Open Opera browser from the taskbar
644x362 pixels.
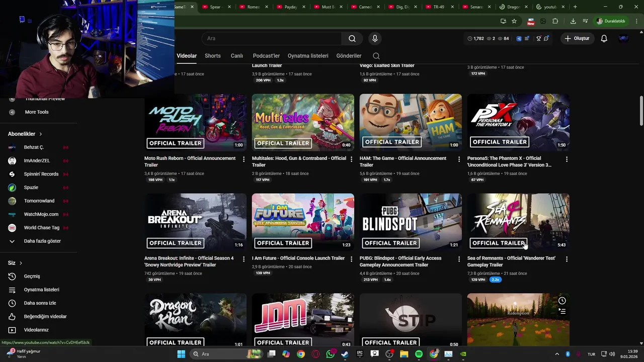point(315,354)
